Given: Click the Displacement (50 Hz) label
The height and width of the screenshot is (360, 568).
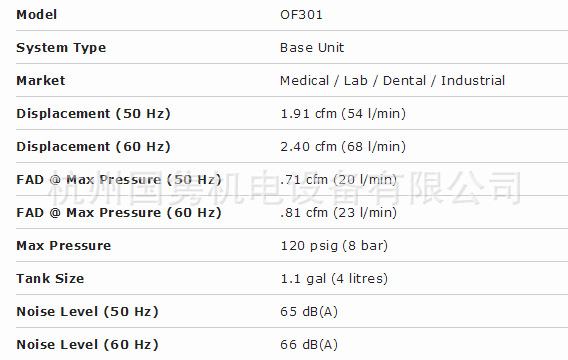Looking at the screenshot, I should click(x=93, y=114).
